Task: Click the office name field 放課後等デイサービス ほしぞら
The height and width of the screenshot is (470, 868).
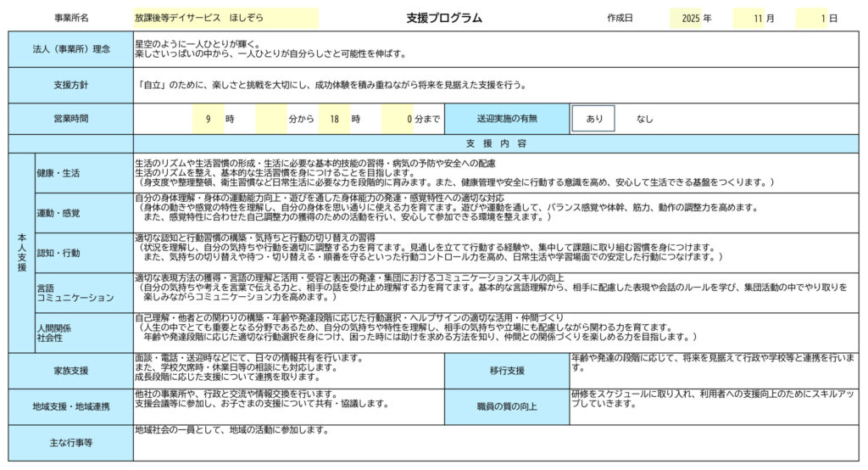Action: (225, 17)
